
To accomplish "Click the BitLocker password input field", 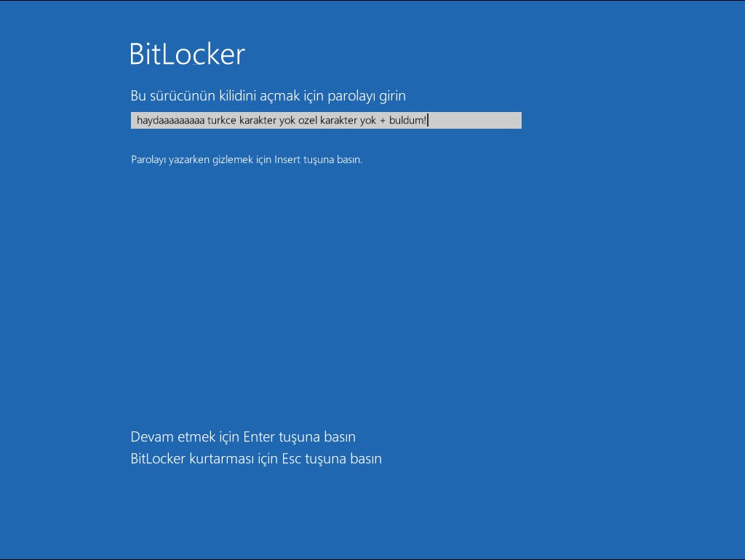I will 326,120.
